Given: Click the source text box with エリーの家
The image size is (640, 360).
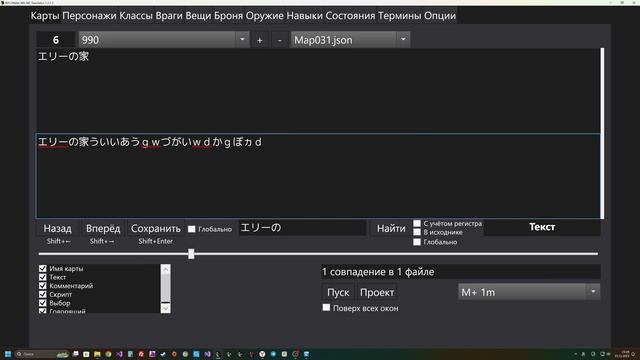Looking at the screenshot, I should pyautogui.click(x=318, y=90).
